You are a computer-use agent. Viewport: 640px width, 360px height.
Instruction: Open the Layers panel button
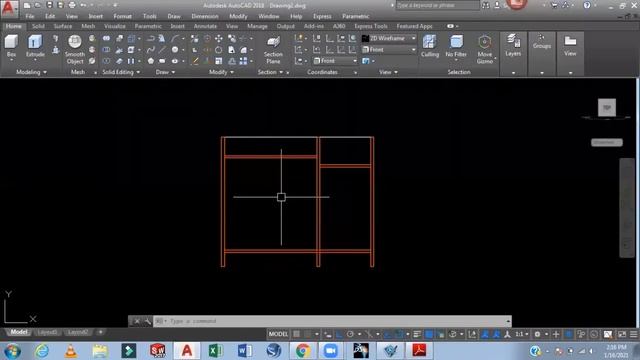pyautogui.click(x=513, y=45)
